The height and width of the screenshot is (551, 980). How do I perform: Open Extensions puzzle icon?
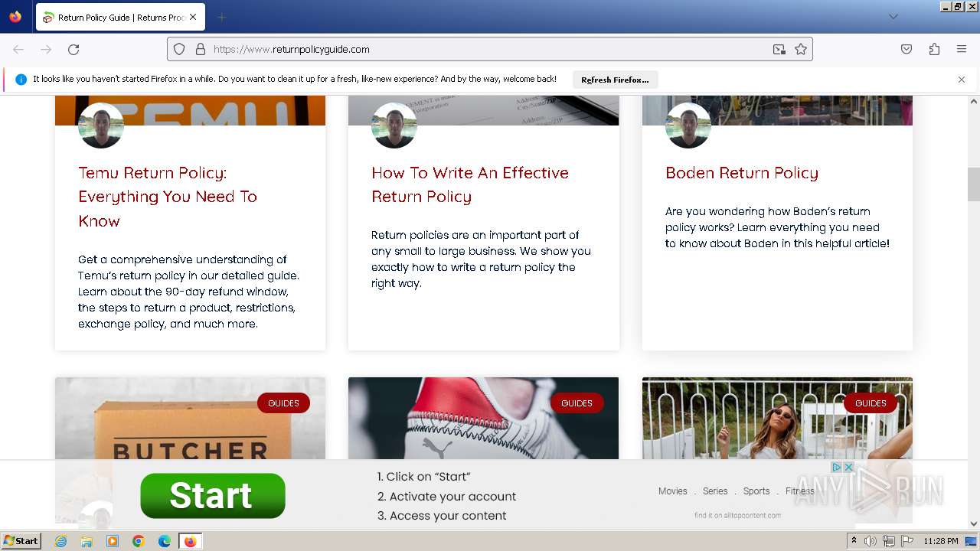[934, 49]
